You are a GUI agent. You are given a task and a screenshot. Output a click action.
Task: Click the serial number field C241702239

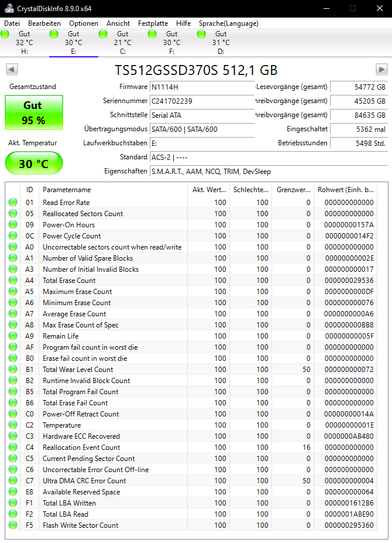(202, 101)
